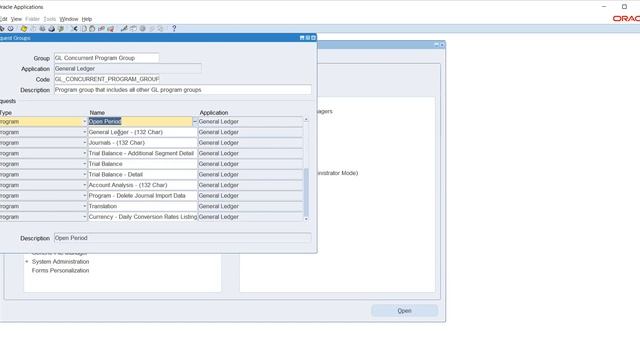Select Currency - Daily Conversion Rates Listing name cell
640x360 pixels.
pos(142,217)
